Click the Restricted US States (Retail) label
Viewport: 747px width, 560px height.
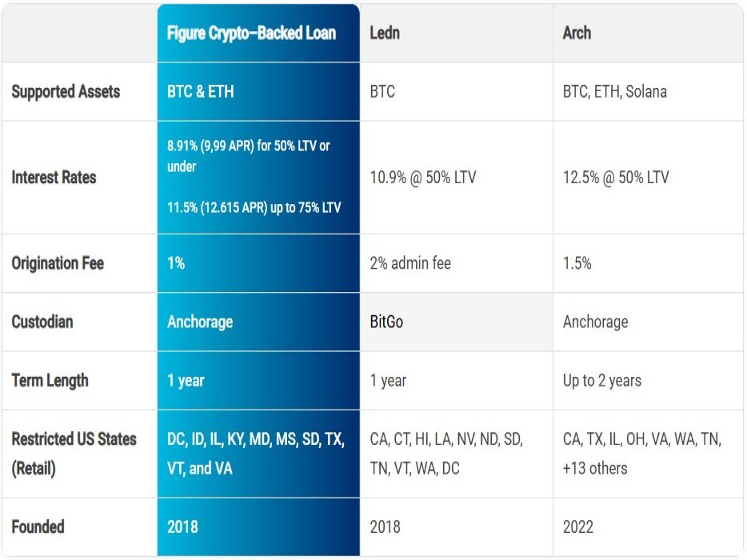tap(74, 454)
